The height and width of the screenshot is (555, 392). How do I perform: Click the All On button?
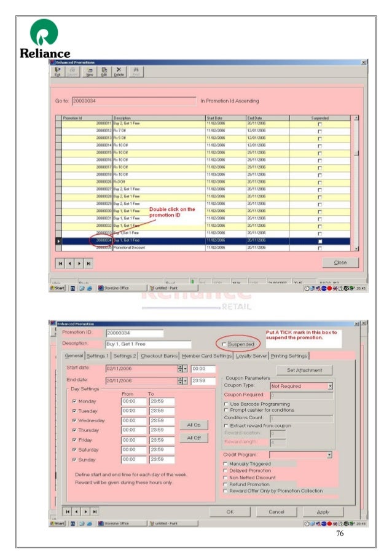click(194, 425)
